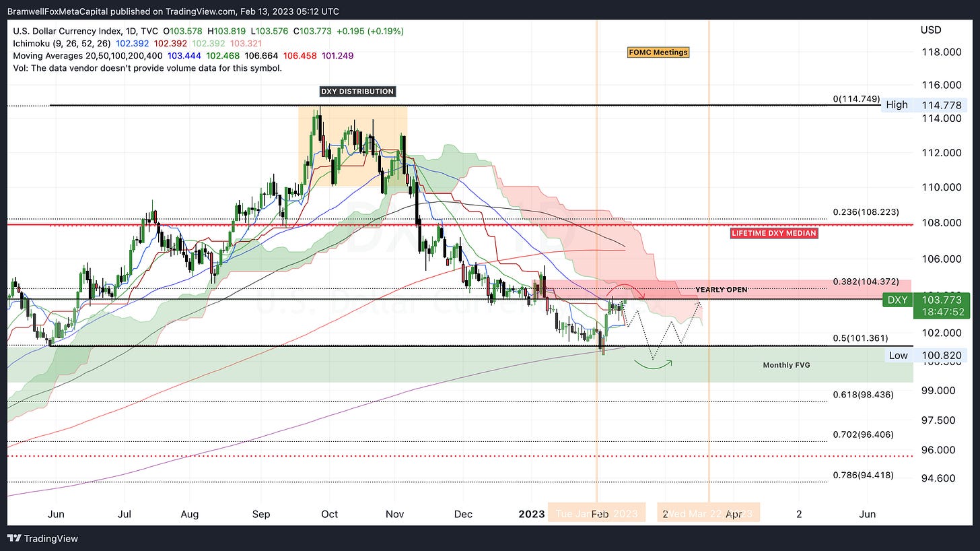Select the Moving Averages 20,50,100,200,400 legend
The image size is (980, 551).
(89, 55)
